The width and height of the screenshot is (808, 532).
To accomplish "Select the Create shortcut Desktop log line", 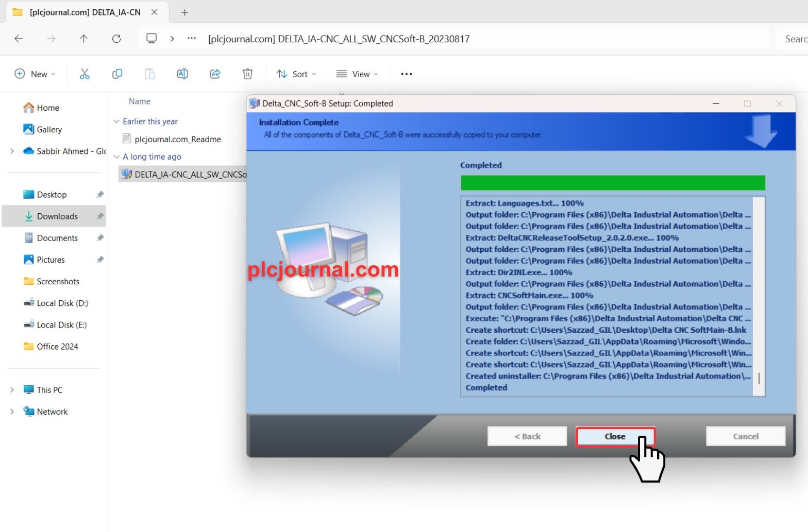I will point(606,330).
